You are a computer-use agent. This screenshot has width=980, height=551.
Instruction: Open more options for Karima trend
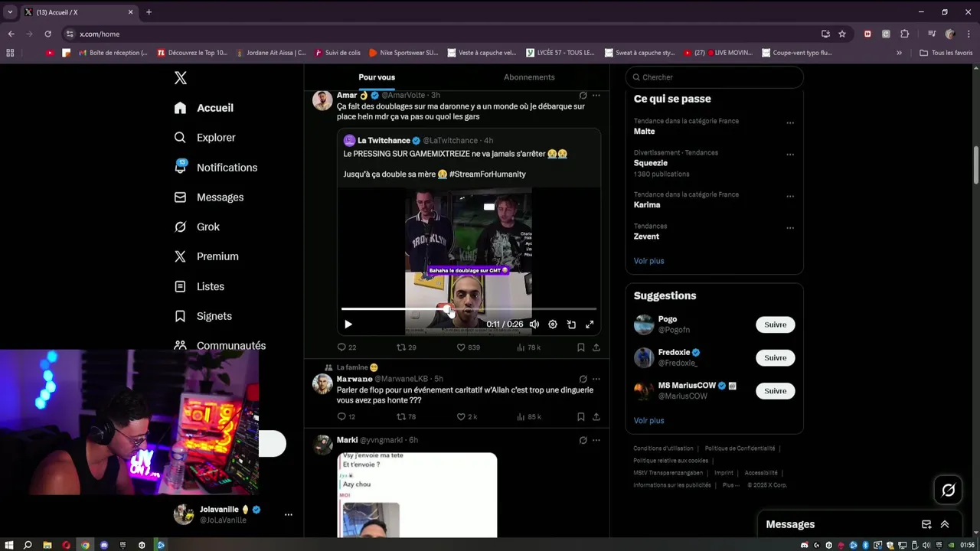click(790, 196)
